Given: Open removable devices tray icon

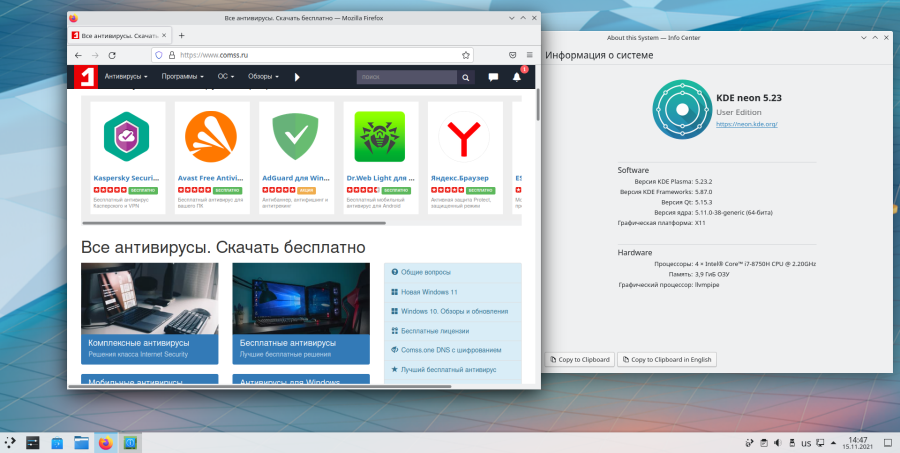Looking at the screenshot, I should point(792,443).
